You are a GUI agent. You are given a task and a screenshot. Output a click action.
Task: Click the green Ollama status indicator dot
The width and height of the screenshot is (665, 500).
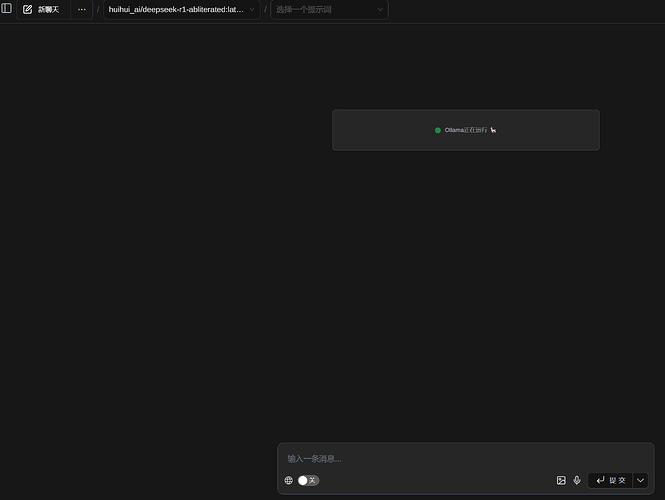coord(438,130)
